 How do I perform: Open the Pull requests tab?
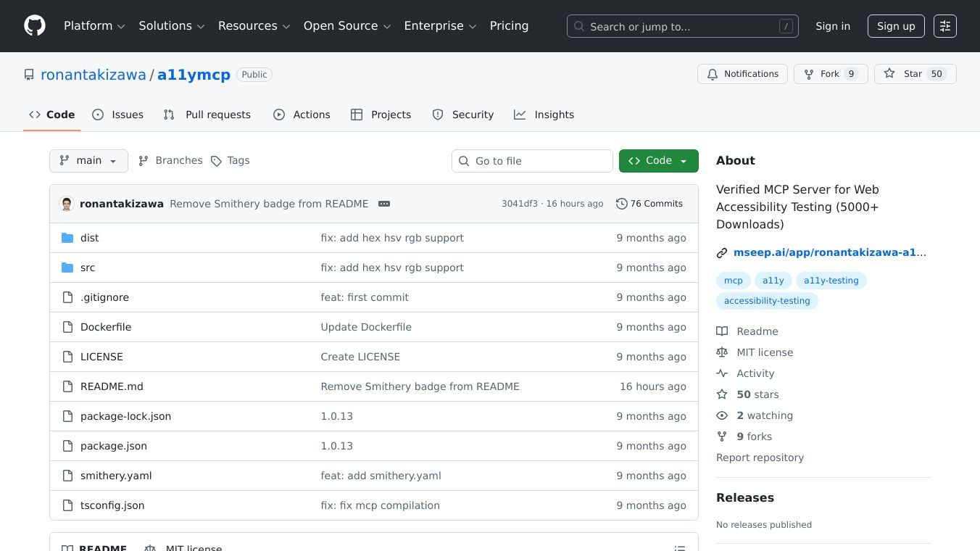207,115
